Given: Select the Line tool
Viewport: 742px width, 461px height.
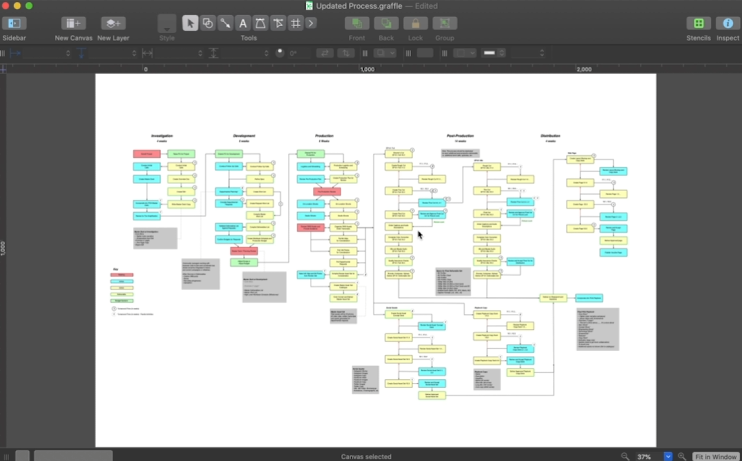Looking at the screenshot, I should 225,23.
